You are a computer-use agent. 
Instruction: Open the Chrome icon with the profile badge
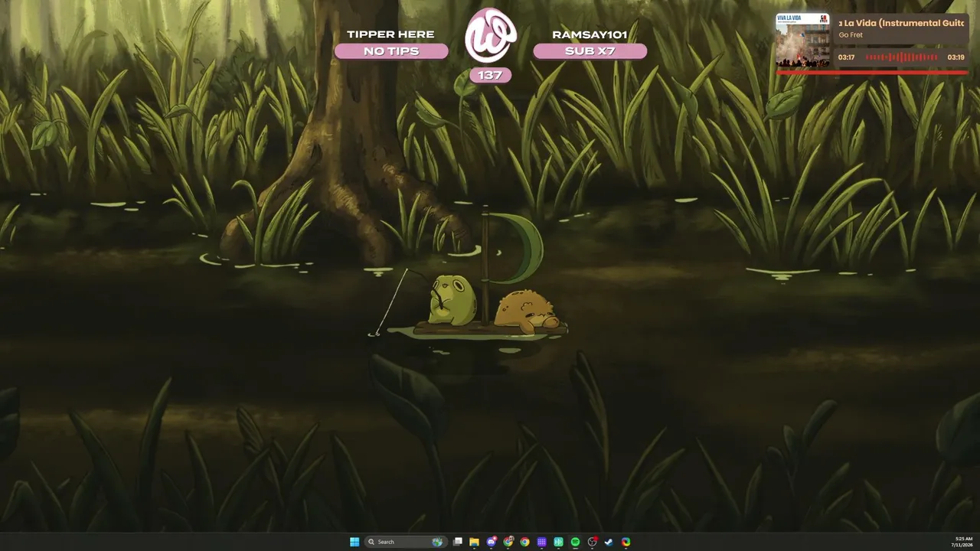point(508,542)
